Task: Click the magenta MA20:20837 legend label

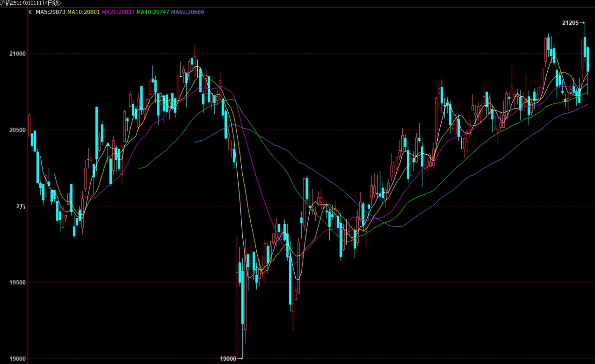Action: tap(118, 12)
